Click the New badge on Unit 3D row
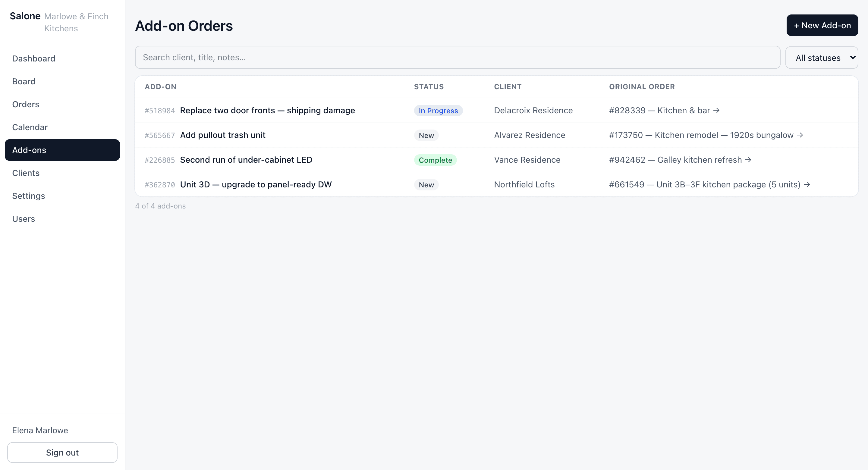 (426, 185)
